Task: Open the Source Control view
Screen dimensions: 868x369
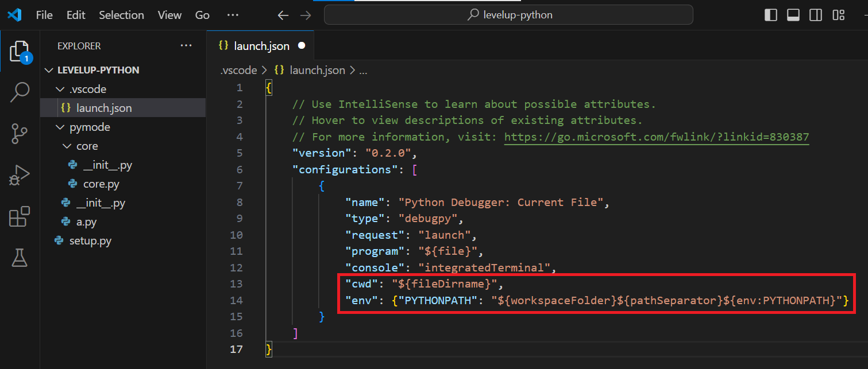Action: 20,133
